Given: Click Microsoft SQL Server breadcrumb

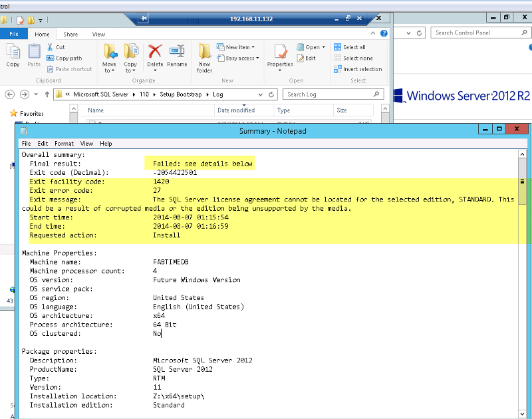Looking at the screenshot, I should point(101,94).
